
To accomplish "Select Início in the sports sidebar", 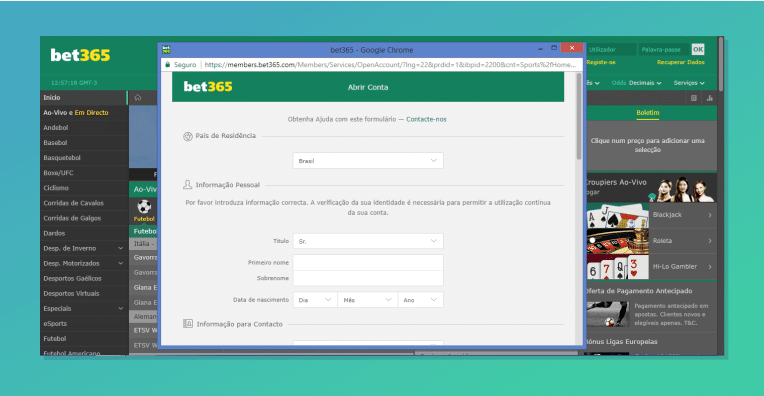I will click(x=84, y=97).
